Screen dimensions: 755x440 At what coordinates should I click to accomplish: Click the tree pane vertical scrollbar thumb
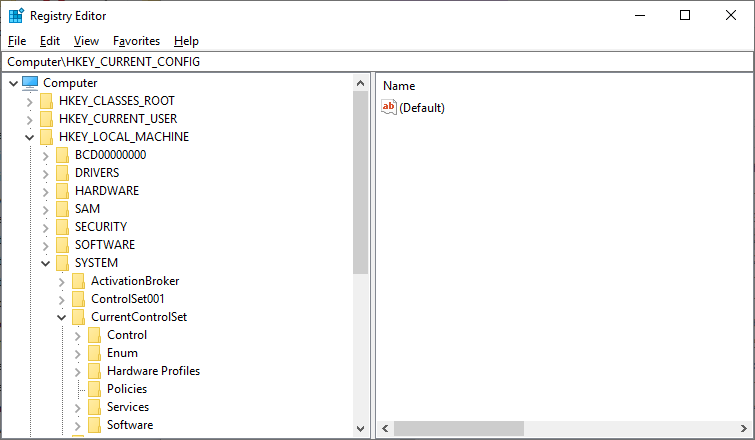click(361, 182)
